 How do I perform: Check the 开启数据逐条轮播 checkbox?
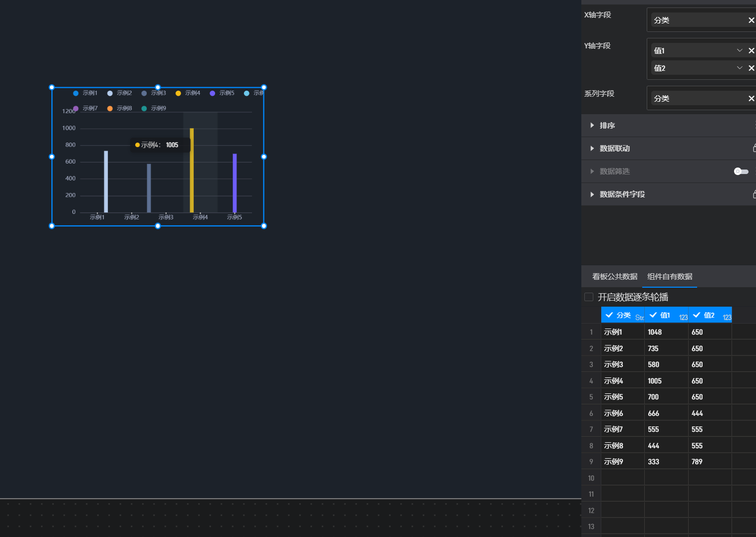tap(589, 297)
